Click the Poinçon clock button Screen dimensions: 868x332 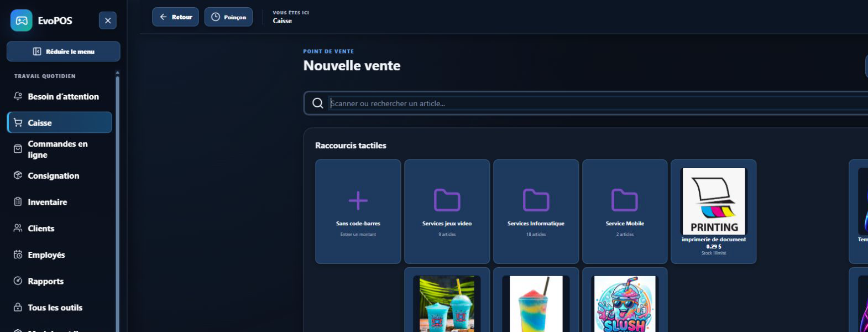pos(228,17)
